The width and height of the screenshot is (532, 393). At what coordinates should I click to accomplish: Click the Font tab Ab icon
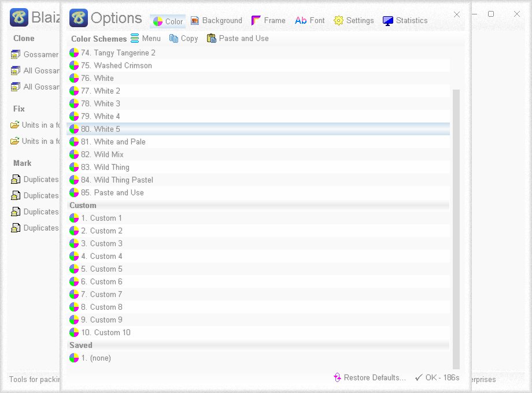pos(301,21)
